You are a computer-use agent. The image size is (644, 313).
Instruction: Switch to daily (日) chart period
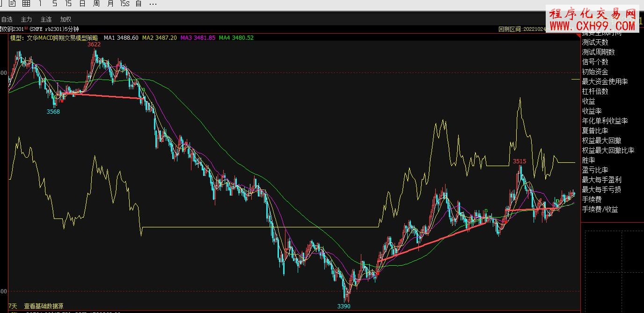coord(82,4)
